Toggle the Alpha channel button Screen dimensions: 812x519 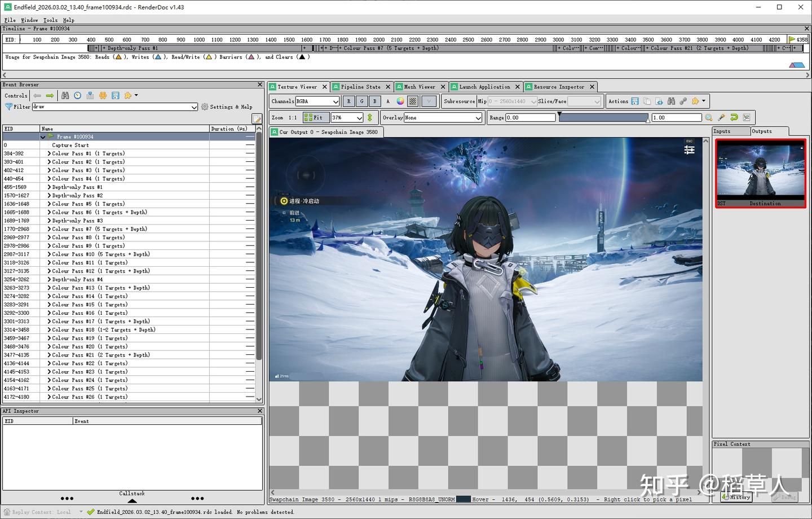[388, 102]
